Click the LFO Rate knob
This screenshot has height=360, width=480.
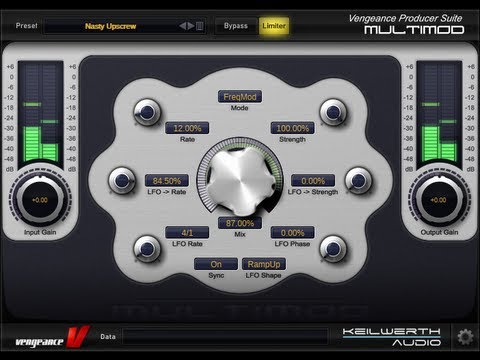coord(147,249)
